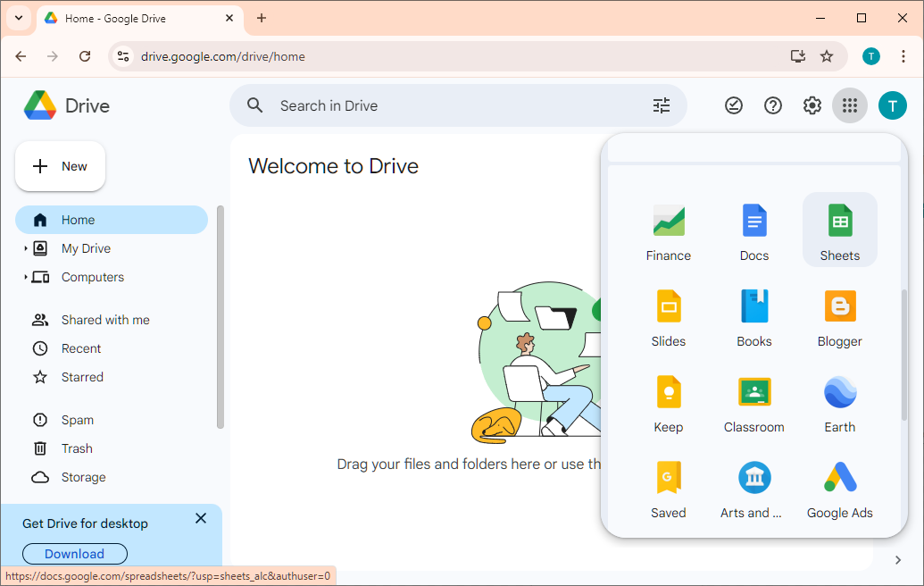Image resolution: width=924 pixels, height=586 pixels.
Task: Download Drive for desktop
Action: 74,553
